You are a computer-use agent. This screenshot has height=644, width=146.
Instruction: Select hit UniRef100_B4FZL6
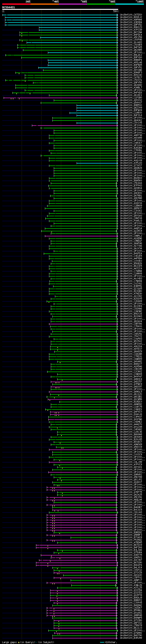click(131, 115)
